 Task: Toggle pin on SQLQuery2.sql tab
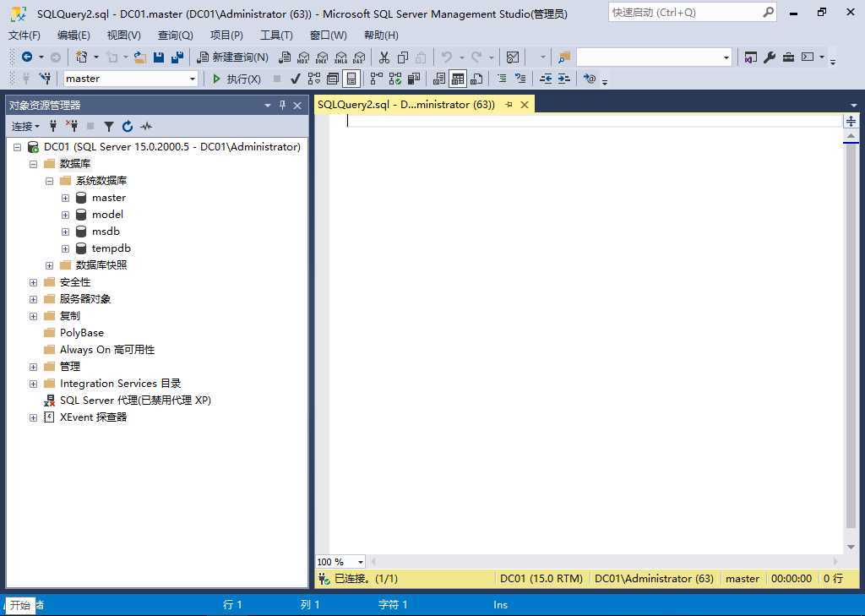[509, 104]
